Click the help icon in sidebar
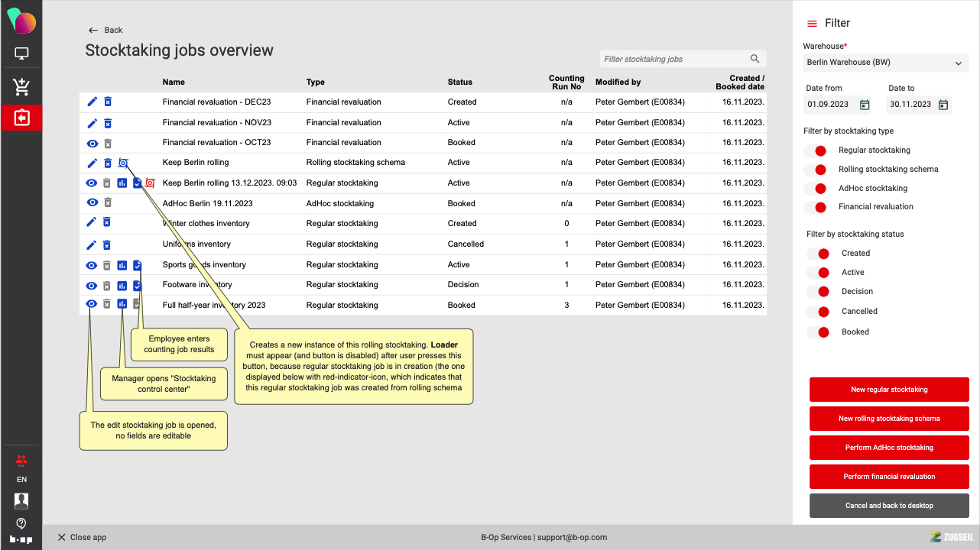The width and height of the screenshot is (980, 550). 21,523
